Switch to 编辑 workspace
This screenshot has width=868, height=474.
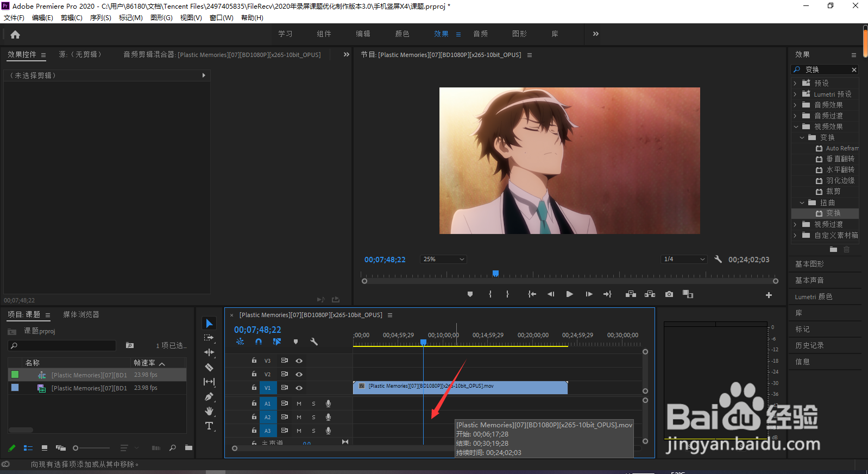363,34
